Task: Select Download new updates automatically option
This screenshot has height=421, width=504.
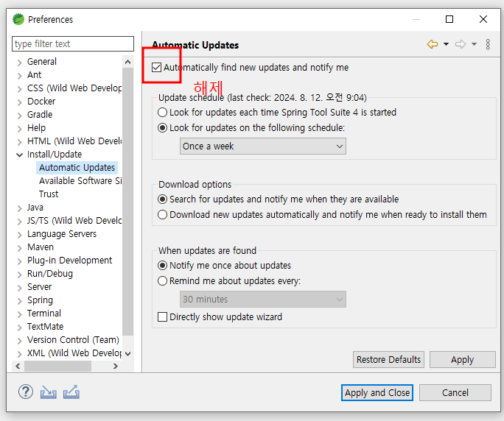Action: point(162,214)
